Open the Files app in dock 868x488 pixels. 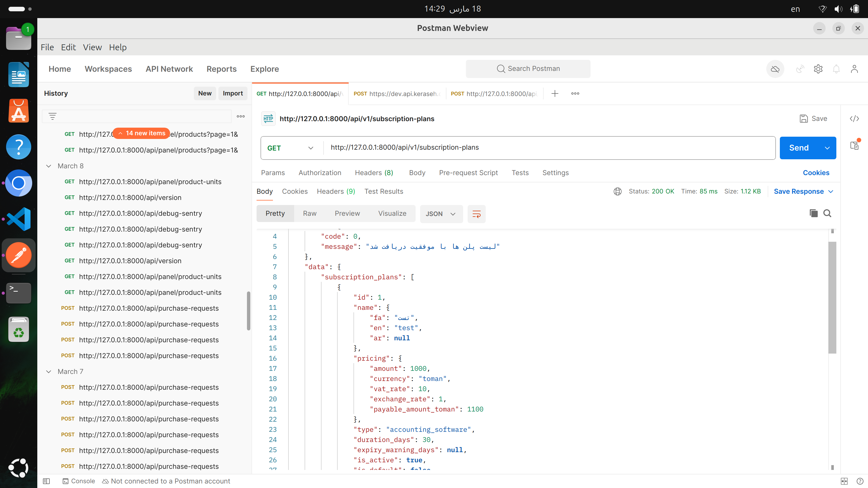19,38
